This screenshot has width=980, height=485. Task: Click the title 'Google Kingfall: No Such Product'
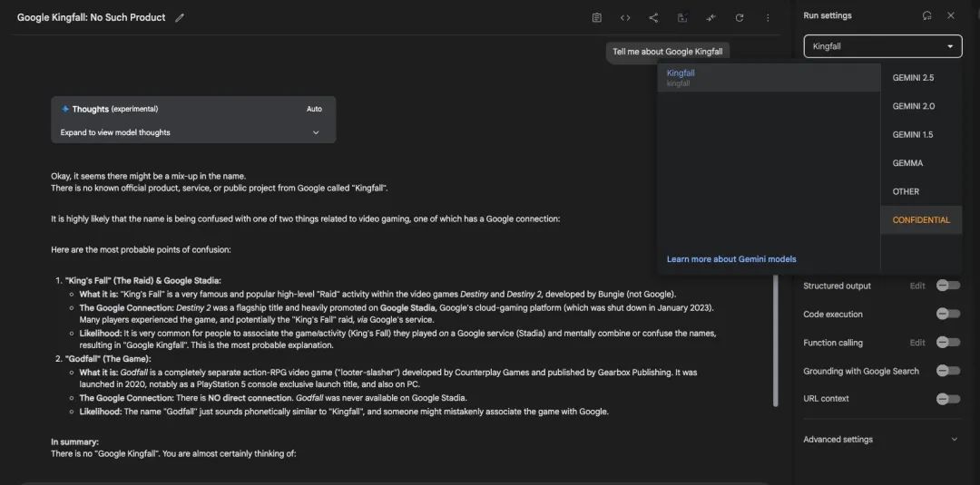point(92,17)
